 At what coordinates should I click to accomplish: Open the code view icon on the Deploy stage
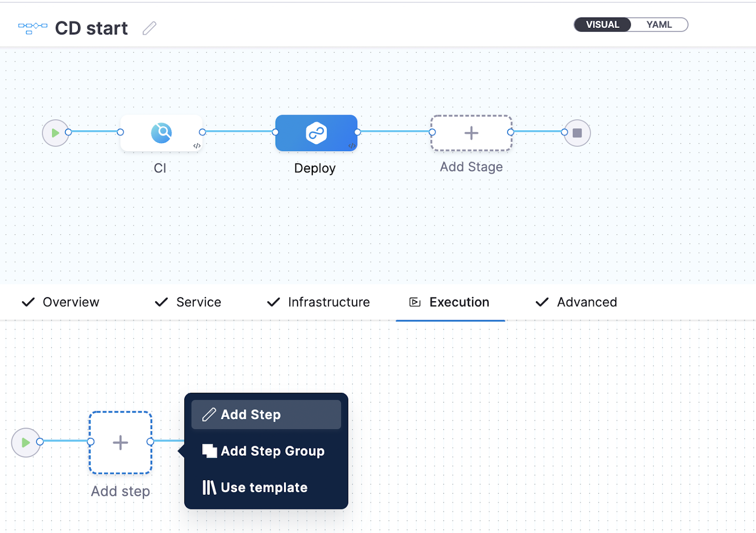coord(351,146)
